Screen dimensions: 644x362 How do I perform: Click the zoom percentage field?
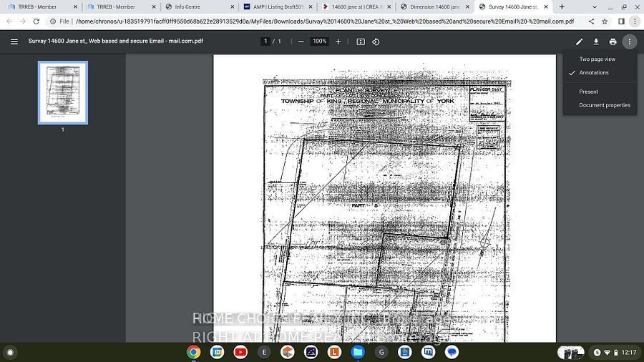(319, 41)
